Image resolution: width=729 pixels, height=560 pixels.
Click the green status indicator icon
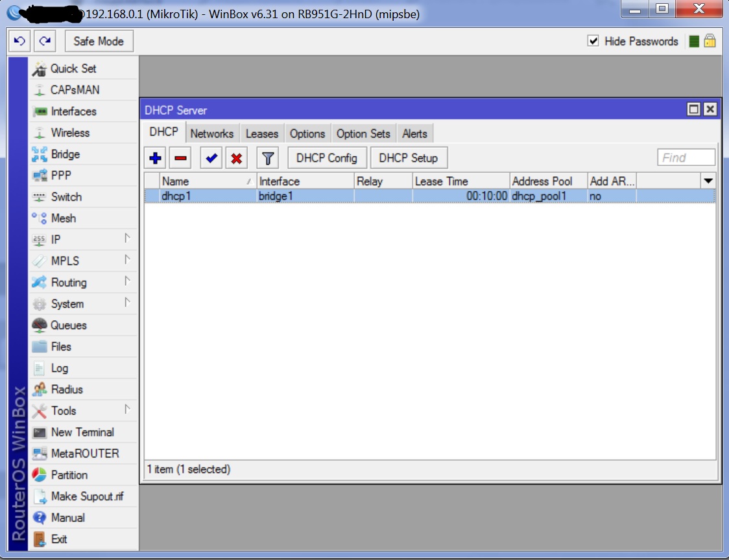click(x=694, y=41)
